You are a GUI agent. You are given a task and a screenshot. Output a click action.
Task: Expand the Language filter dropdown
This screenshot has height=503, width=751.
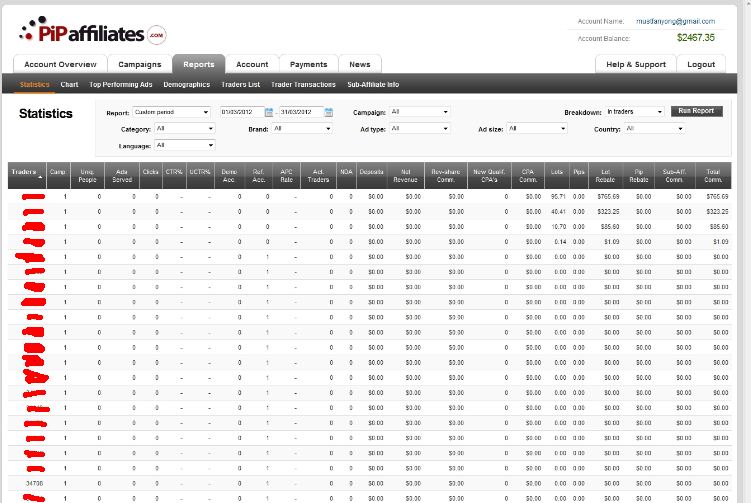point(184,146)
